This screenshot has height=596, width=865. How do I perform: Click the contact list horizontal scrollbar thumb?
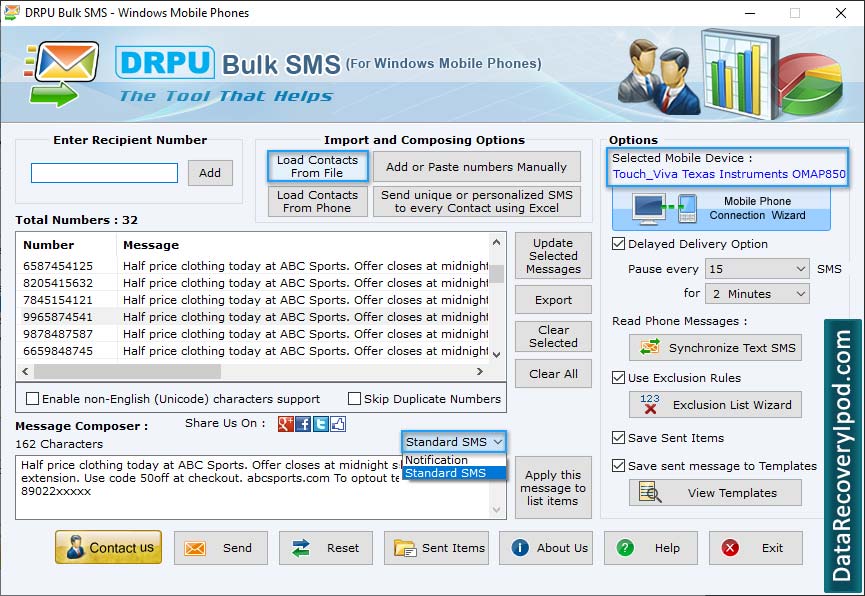pos(127,371)
